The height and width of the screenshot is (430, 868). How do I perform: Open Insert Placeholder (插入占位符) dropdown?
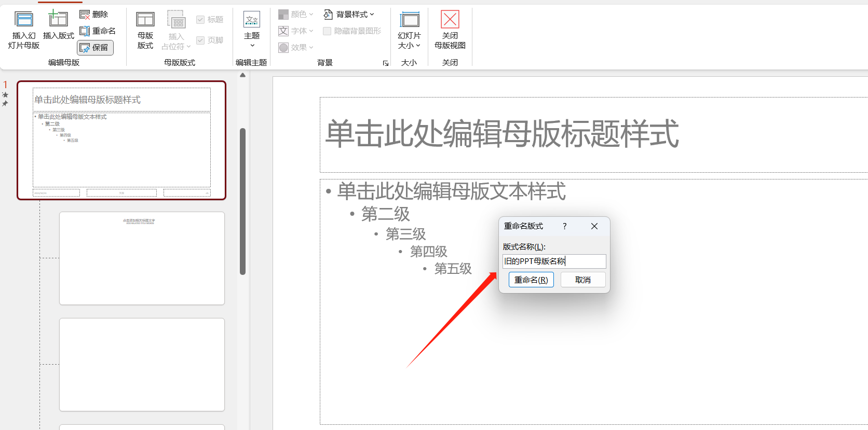pyautogui.click(x=177, y=31)
